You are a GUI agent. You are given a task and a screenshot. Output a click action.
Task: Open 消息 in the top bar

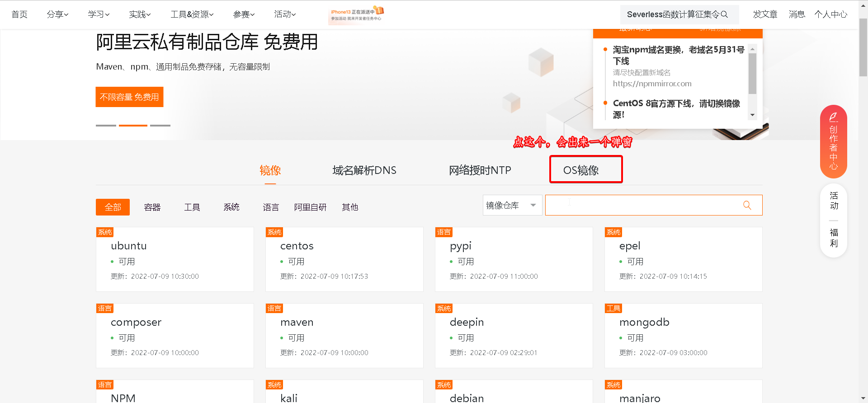[797, 14]
